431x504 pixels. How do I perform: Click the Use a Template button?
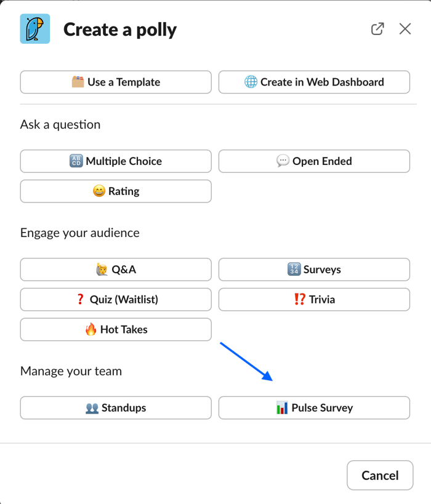point(116,82)
